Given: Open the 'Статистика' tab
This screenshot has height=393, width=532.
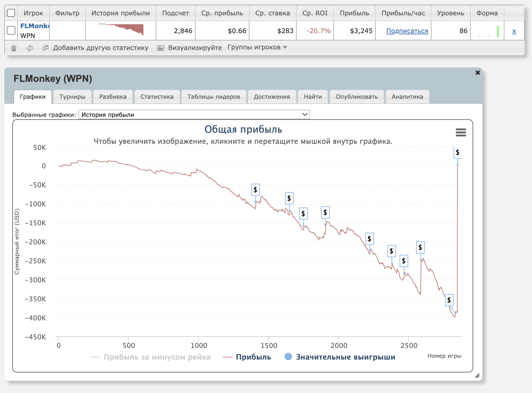Looking at the screenshot, I should [x=157, y=97].
